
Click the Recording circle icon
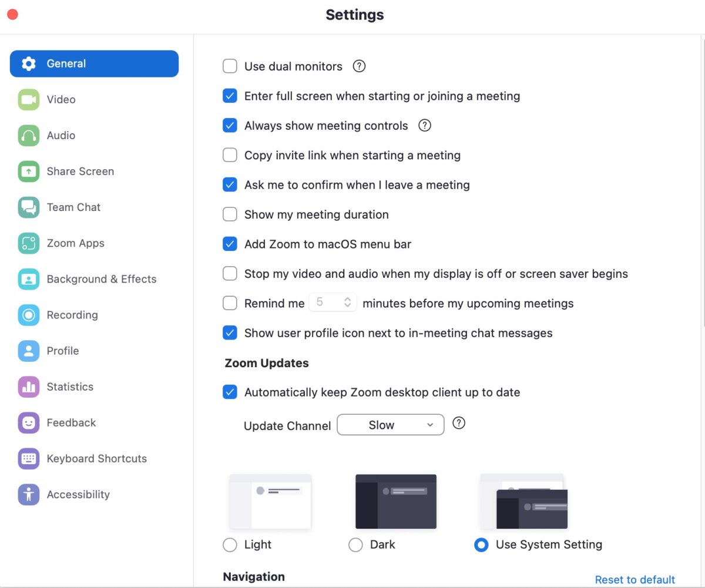point(29,315)
